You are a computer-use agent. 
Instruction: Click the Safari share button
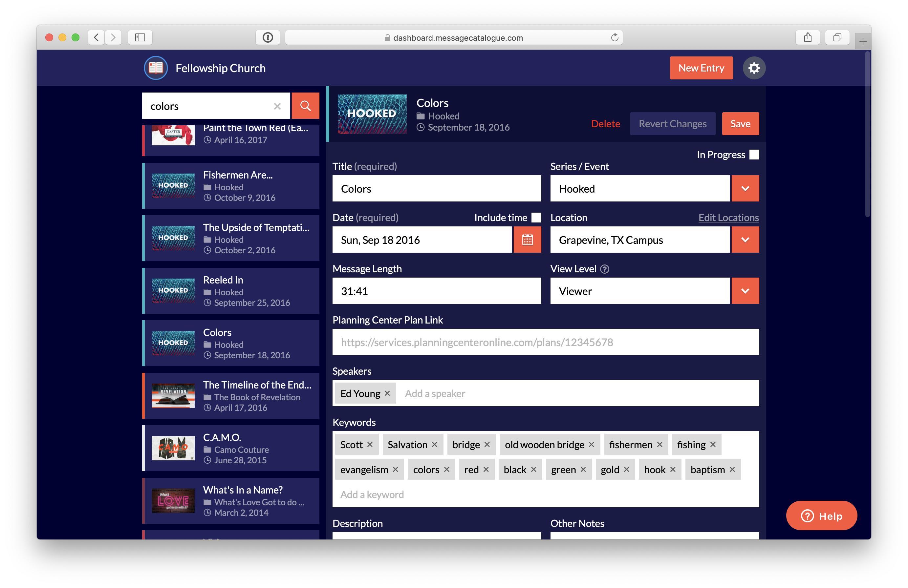click(x=808, y=37)
